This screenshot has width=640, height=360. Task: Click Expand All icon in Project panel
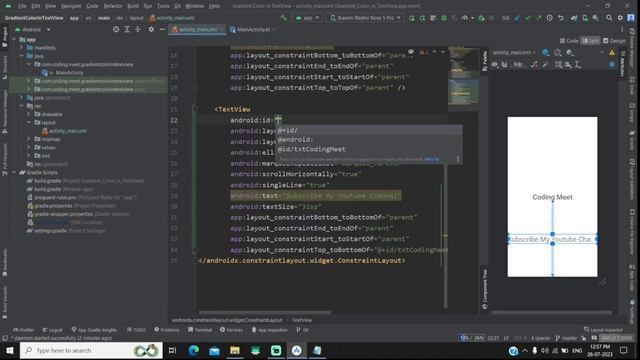click(127, 29)
